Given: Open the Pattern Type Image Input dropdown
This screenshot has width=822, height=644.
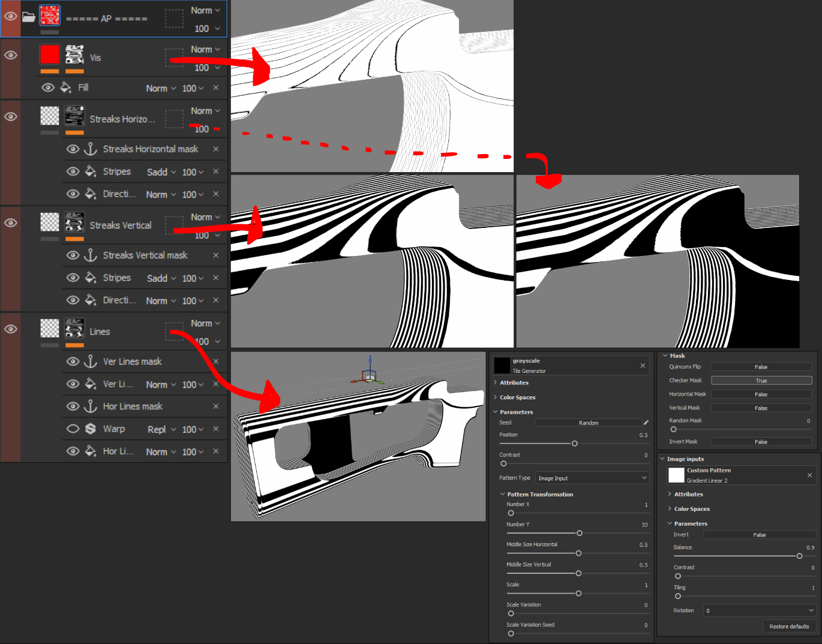Looking at the screenshot, I should tap(592, 478).
